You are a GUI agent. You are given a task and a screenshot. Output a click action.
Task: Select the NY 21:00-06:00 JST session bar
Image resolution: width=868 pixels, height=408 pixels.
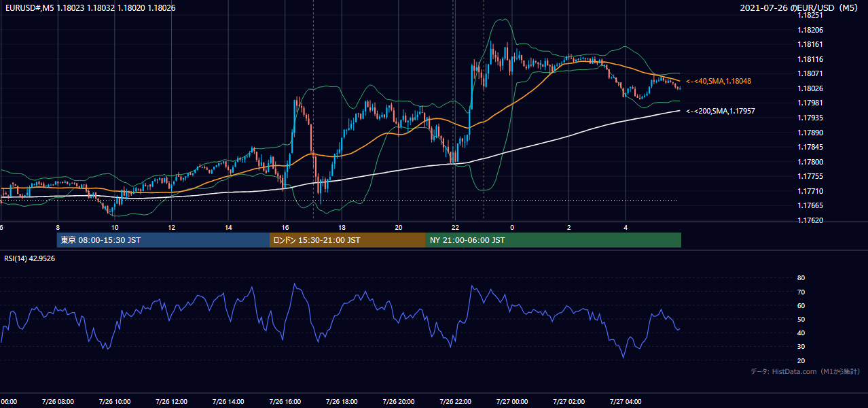[x=554, y=240]
